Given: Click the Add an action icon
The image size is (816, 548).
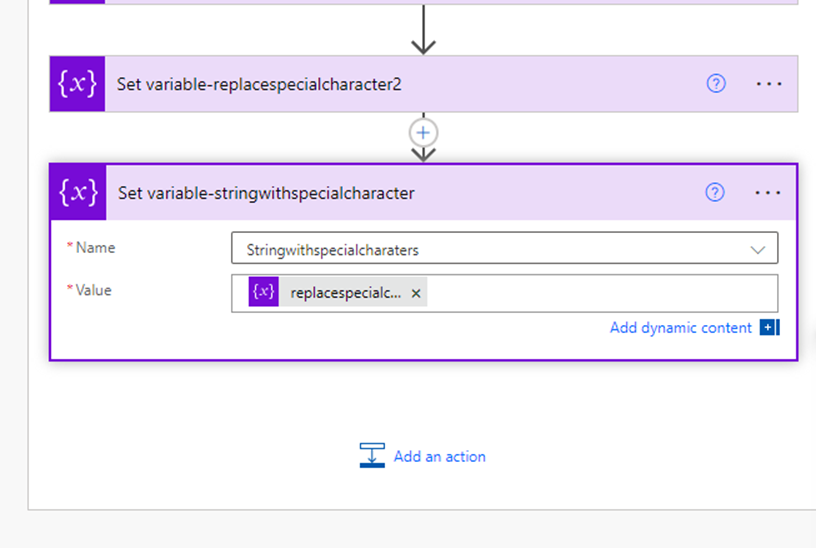Looking at the screenshot, I should pos(372,456).
